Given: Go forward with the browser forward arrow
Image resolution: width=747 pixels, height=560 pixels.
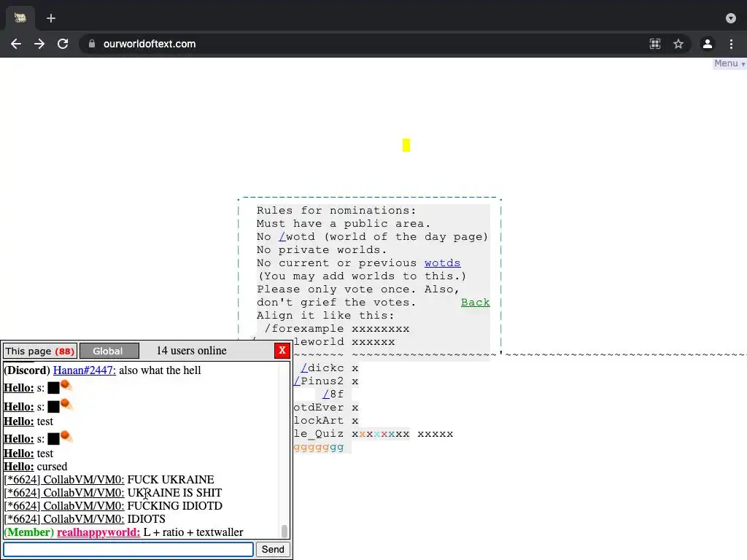Looking at the screenshot, I should [39, 44].
